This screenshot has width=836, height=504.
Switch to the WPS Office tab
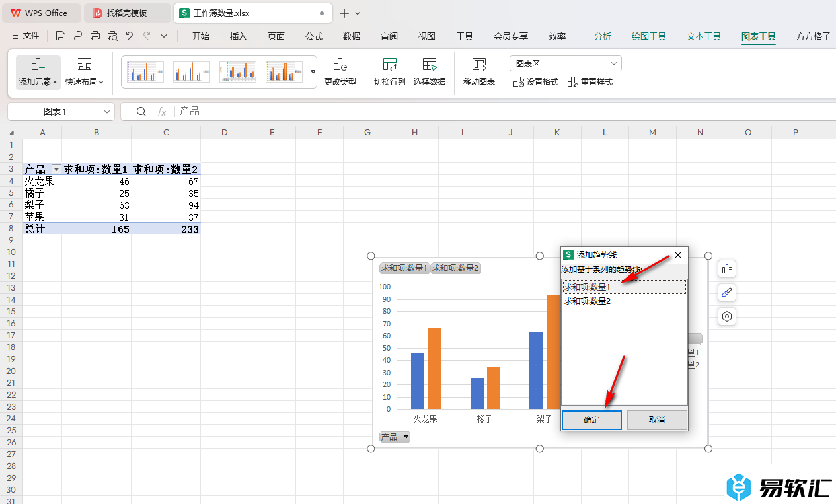point(41,13)
